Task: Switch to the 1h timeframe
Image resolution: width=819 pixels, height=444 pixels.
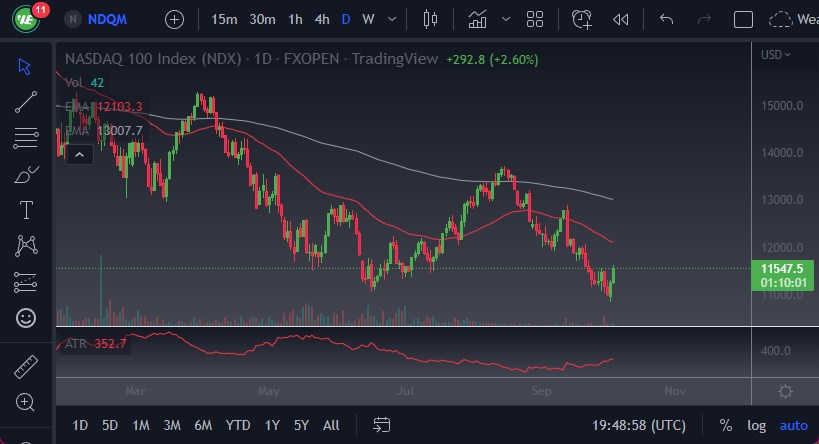Action: point(295,20)
